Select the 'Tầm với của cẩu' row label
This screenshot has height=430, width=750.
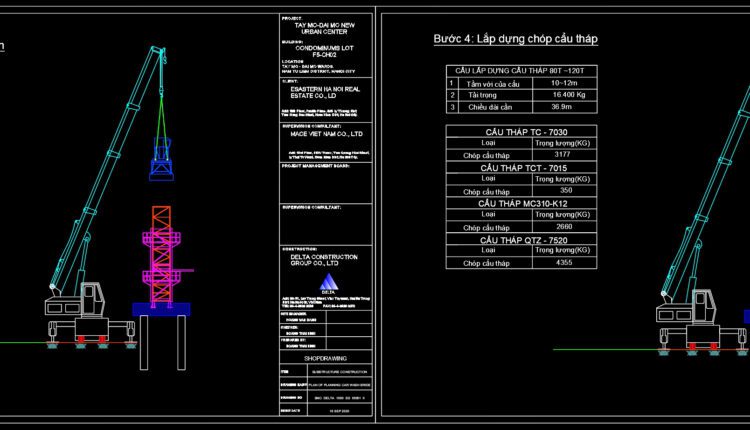click(x=493, y=84)
